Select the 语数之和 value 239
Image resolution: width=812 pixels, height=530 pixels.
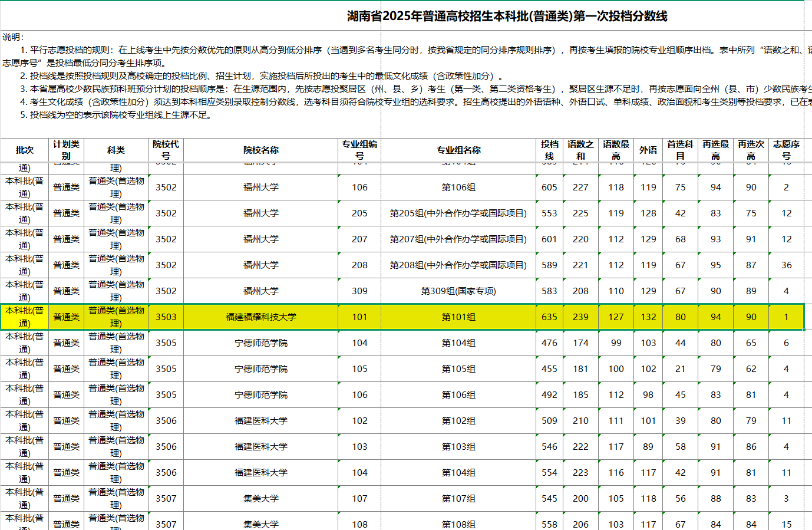(x=580, y=317)
